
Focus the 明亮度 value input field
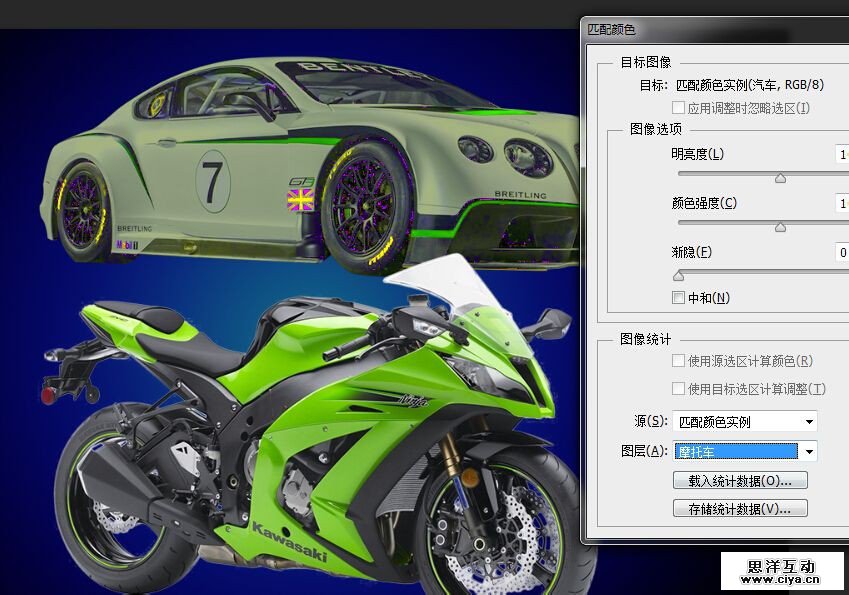click(x=842, y=155)
